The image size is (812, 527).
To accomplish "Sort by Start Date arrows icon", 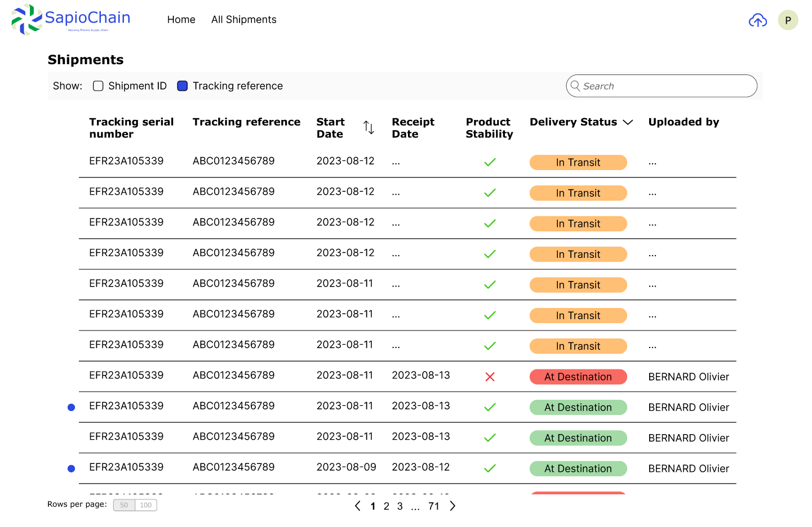I will [x=369, y=128].
